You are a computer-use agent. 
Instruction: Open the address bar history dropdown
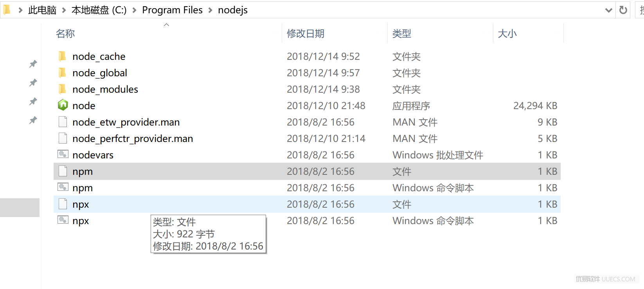[x=608, y=10]
